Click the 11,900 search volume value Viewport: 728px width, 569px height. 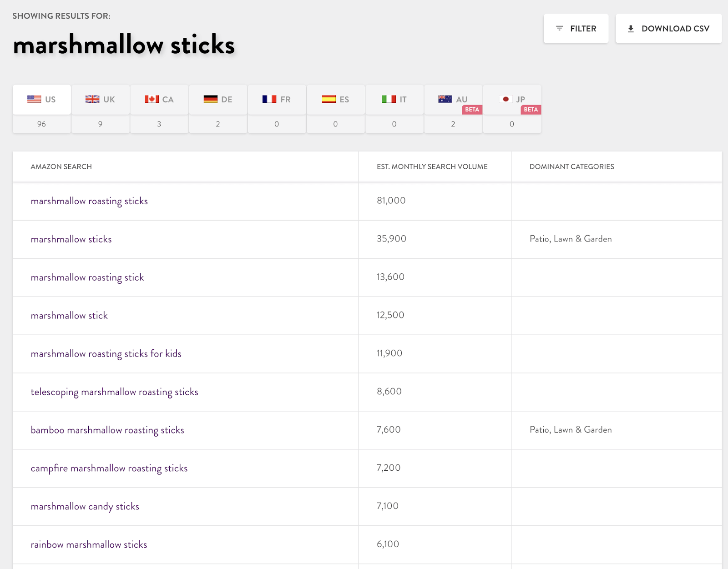[x=389, y=353]
